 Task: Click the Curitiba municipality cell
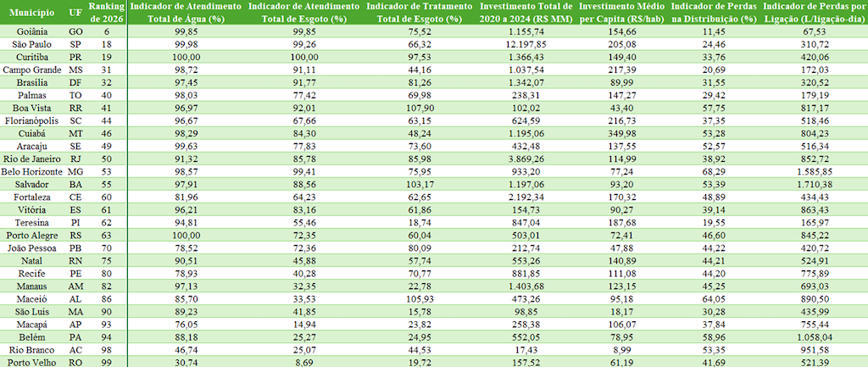tap(32, 57)
